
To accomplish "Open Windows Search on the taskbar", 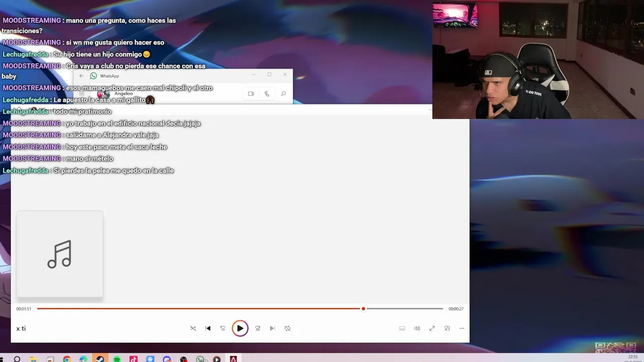I will click(17, 359).
